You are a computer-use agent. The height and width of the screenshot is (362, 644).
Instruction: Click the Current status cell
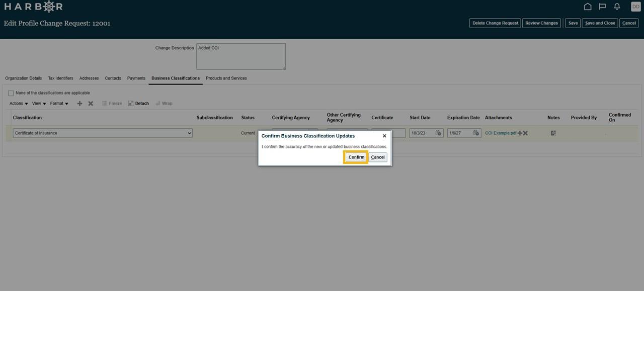(248, 133)
